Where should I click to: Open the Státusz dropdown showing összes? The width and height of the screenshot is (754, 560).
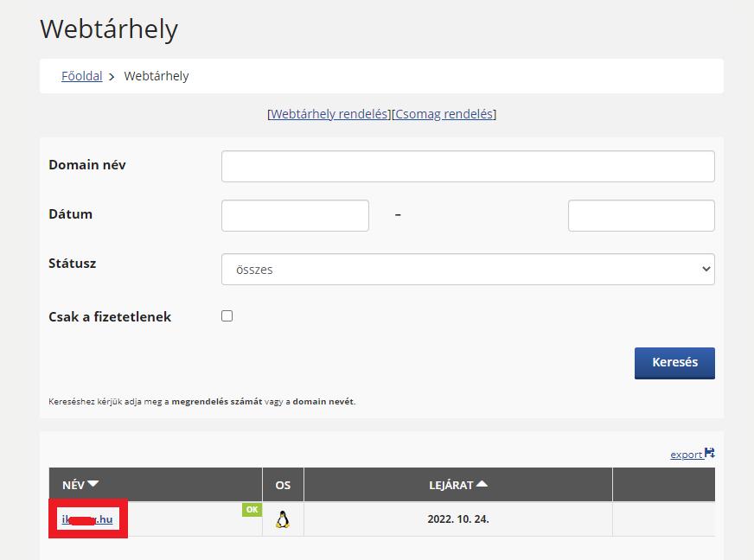pyautogui.click(x=468, y=269)
